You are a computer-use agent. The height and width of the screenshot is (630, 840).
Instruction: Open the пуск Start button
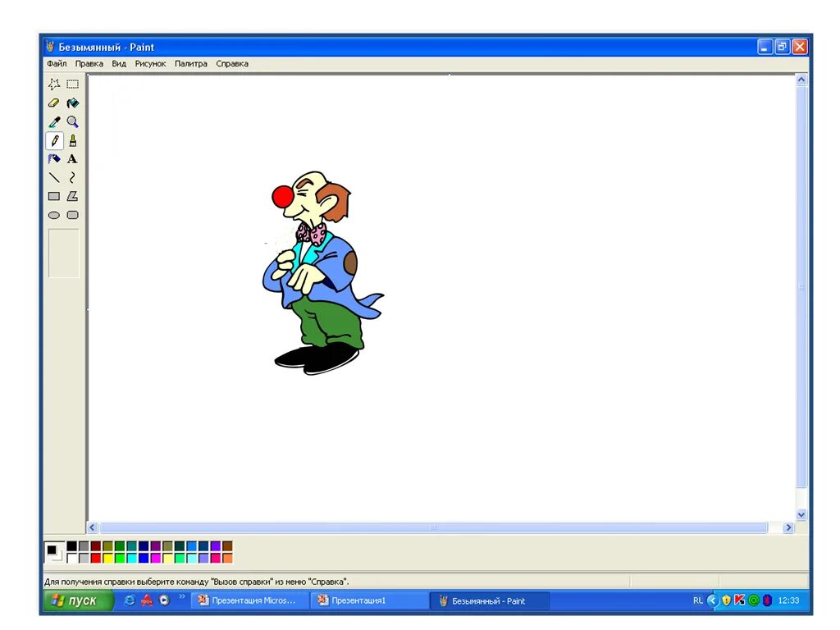pyautogui.click(x=79, y=600)
